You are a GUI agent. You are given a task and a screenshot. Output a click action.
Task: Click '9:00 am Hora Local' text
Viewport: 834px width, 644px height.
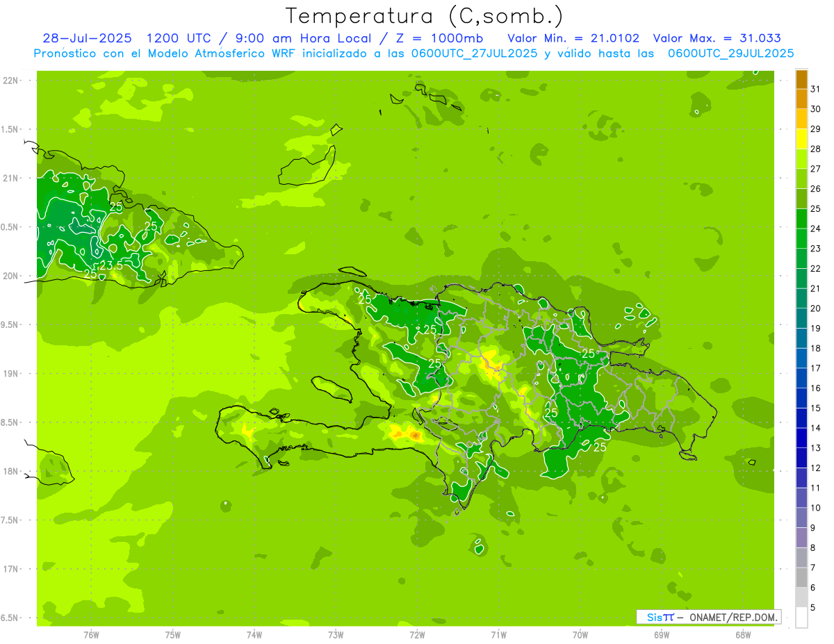[304, 38]
